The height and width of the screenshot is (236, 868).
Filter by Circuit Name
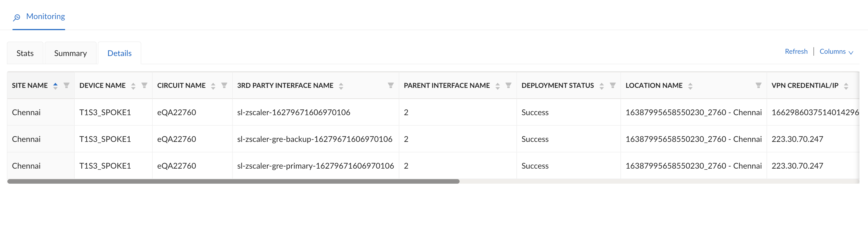(224, 86)
